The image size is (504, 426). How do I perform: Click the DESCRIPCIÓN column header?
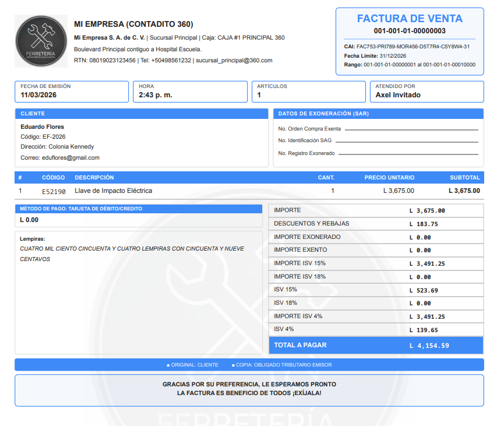pyautogui.click(x=94, y=178)
